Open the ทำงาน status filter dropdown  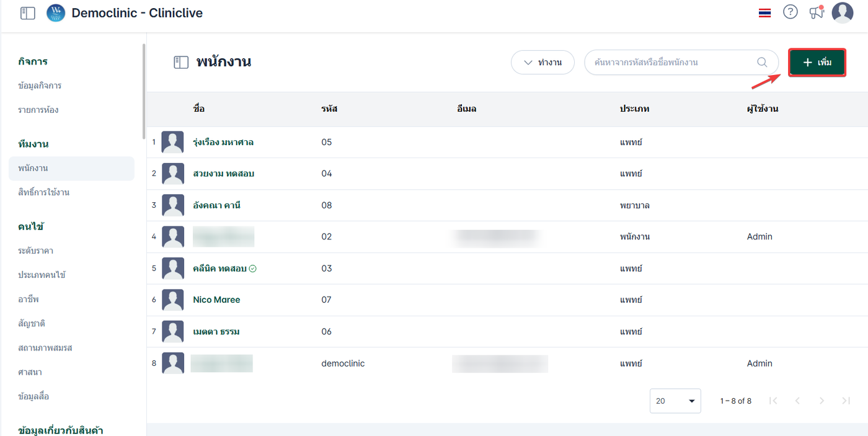tap(542, 62)
